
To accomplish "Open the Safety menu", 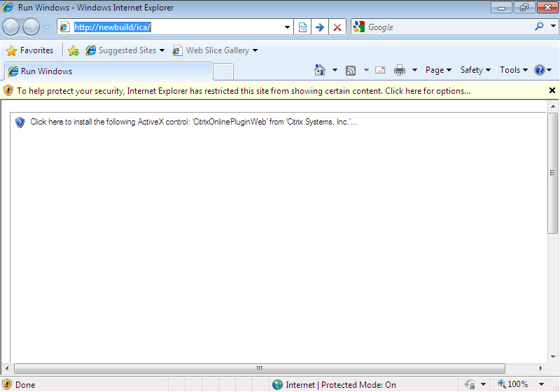I will coord(475,70).
